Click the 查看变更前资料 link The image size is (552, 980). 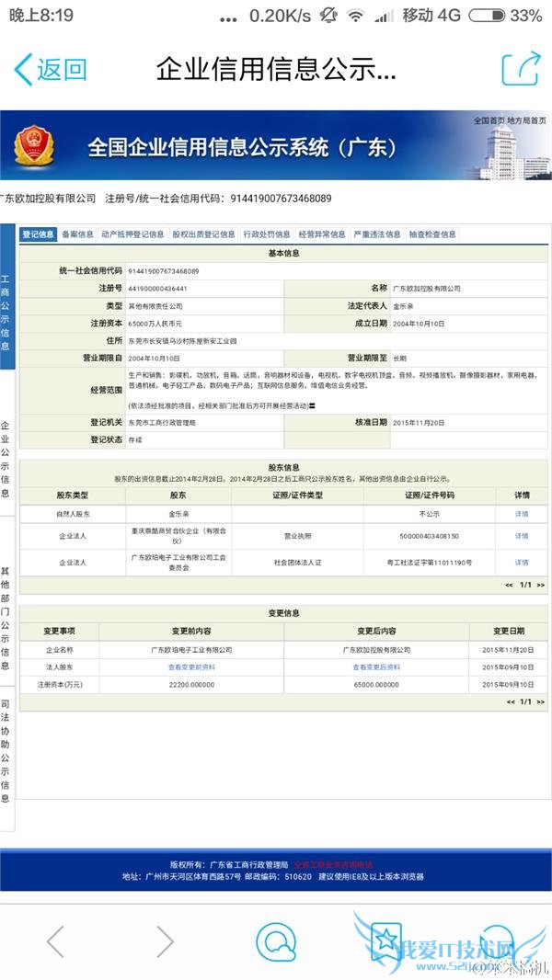(192, 667)
